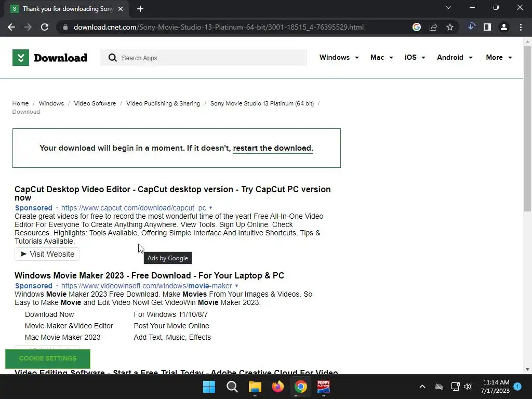This screenshot has width=532, height=399.
Task: Click Download Now ad sitelink
Action: tap(49, 314)
